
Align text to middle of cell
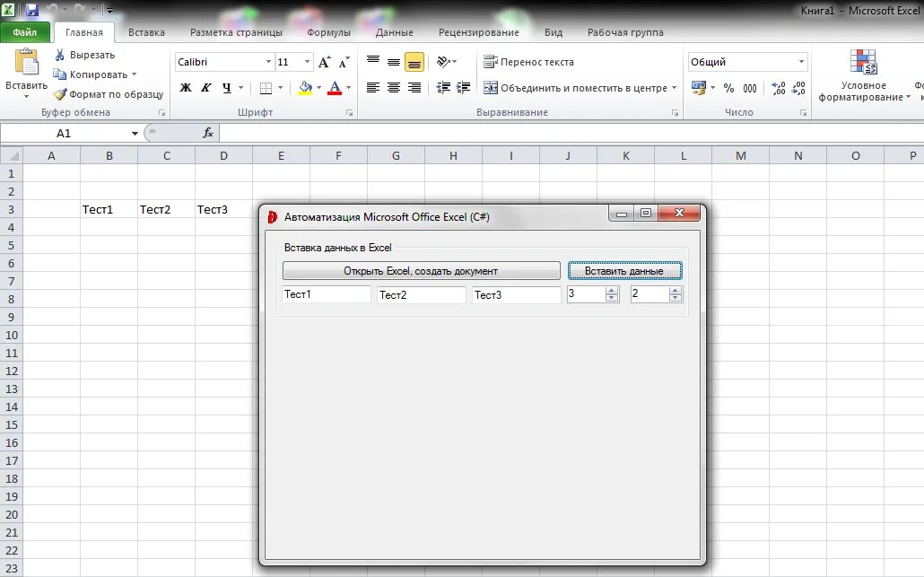tap(394, 61)
